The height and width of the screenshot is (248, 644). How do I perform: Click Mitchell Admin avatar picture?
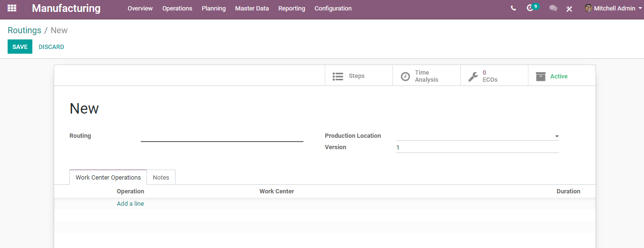[588, 8]
